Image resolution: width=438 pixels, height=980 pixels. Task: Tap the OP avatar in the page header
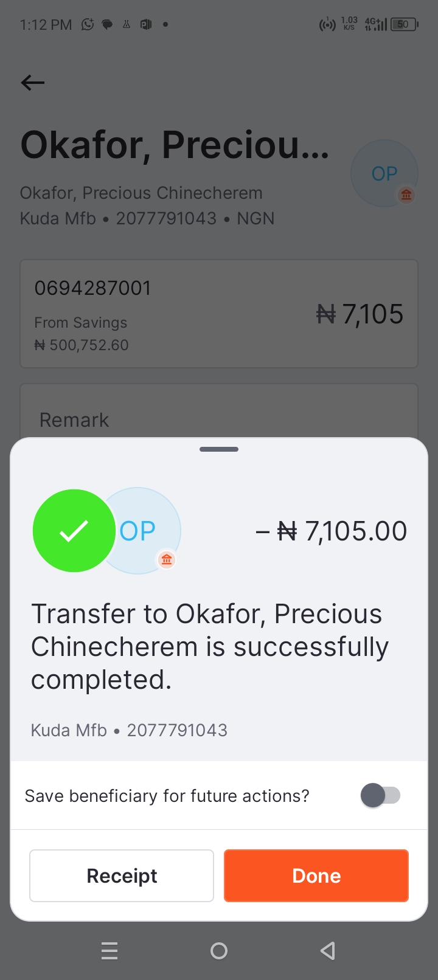point(384,174)
